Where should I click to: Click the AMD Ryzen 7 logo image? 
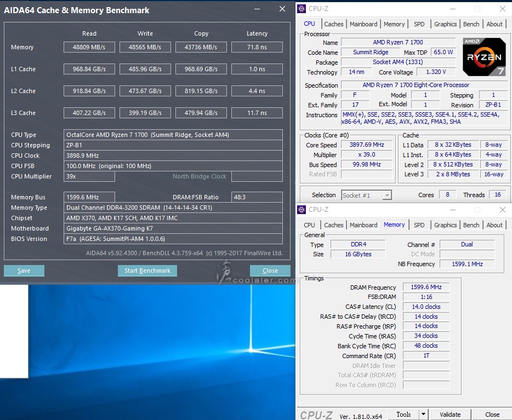point(484,57)
